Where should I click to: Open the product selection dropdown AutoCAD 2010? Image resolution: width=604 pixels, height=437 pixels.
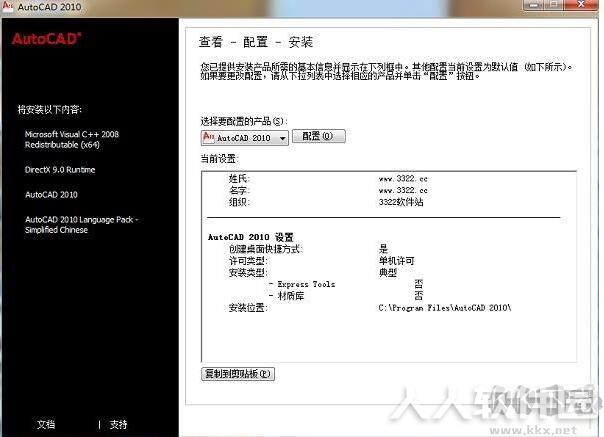click(x=244, y=138)
